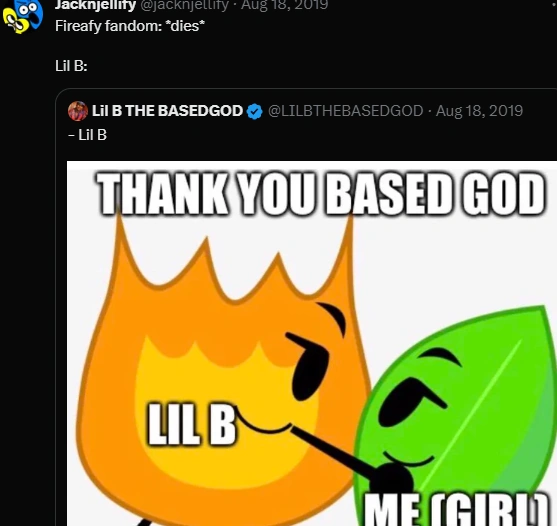Image resolution: width=557 pixels, height=526 pixels.
Task: Click the "LIL B" label on the meme
Action: click(x=192, y=424)
